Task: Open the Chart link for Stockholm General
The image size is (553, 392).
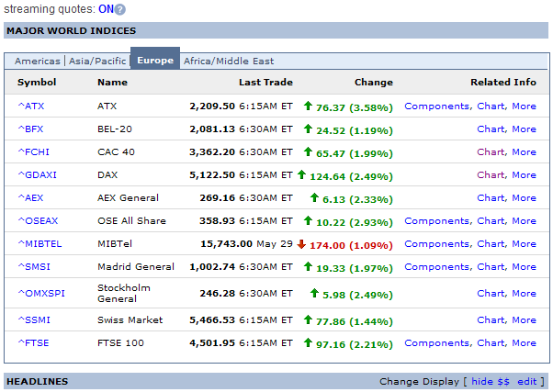Action: pos(491,293)
